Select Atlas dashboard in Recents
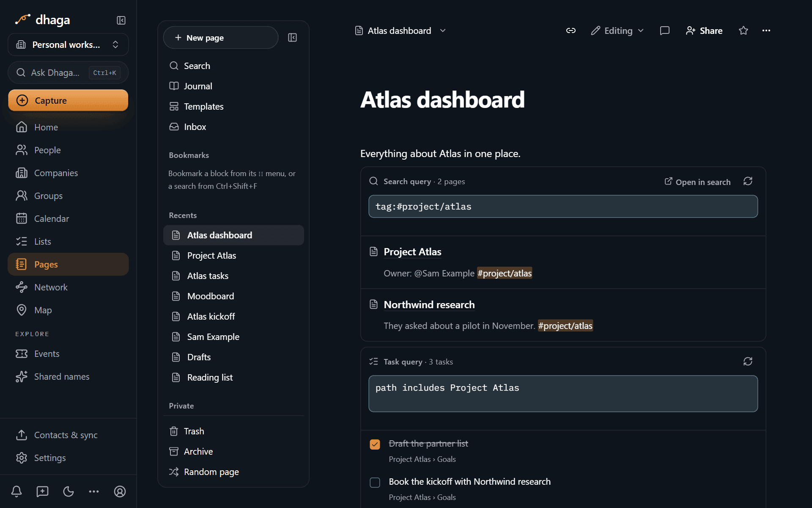 (x=233, y=235)
